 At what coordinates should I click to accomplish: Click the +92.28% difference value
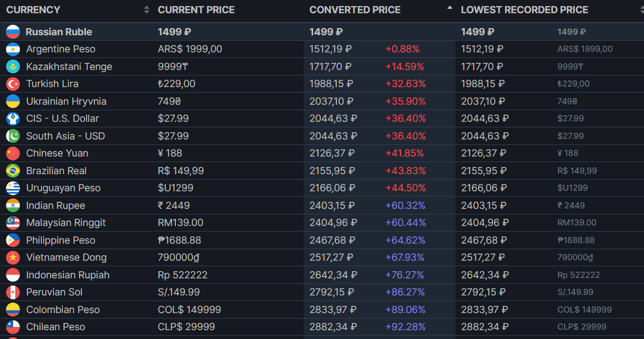pos(405,327)
